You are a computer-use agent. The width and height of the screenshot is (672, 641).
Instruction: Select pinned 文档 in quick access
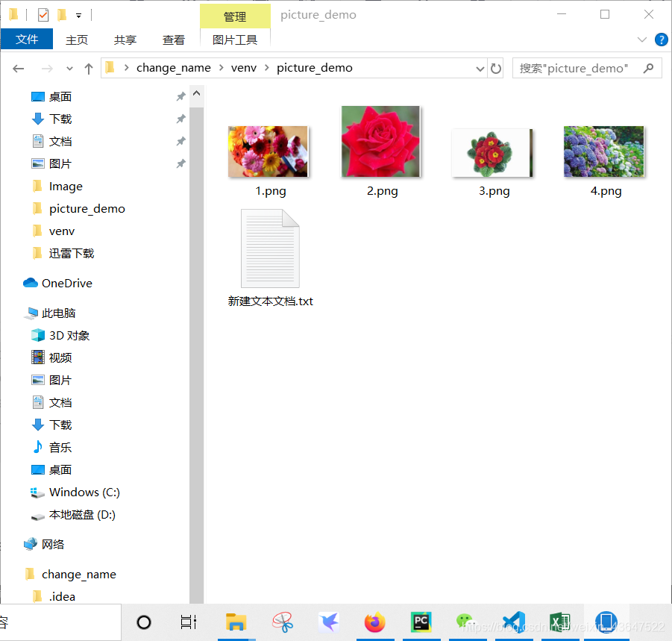coord(60,142)
